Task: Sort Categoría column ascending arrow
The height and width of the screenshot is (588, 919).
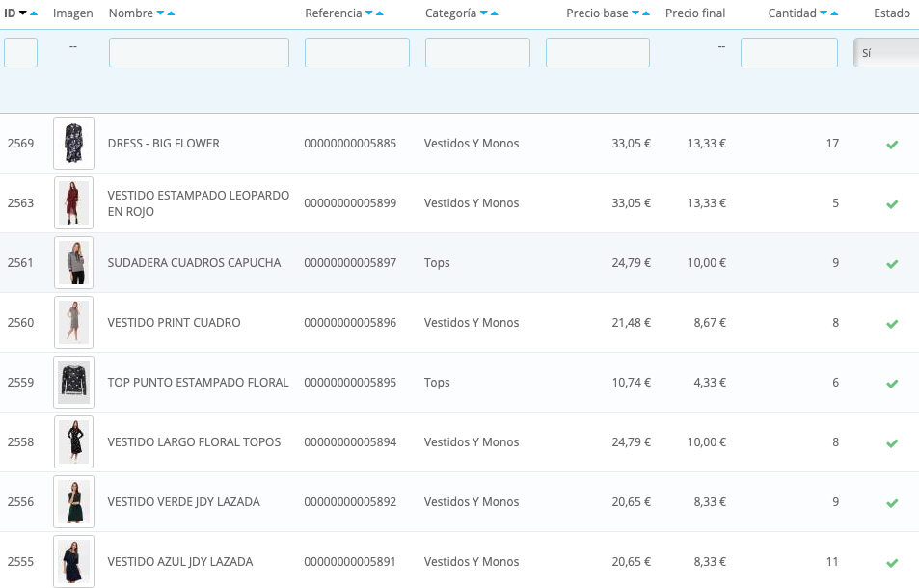Action: pyautogui.click(x=494, y=13)
